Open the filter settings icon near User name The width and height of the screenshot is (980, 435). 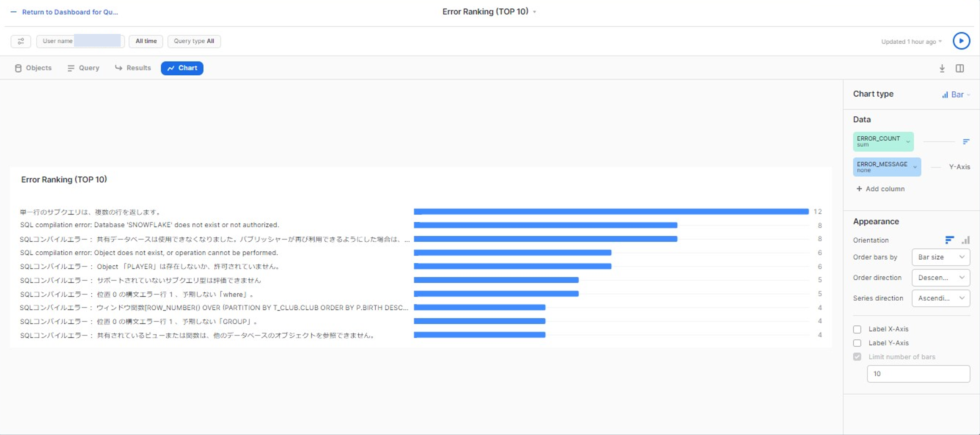coord(21,41)
